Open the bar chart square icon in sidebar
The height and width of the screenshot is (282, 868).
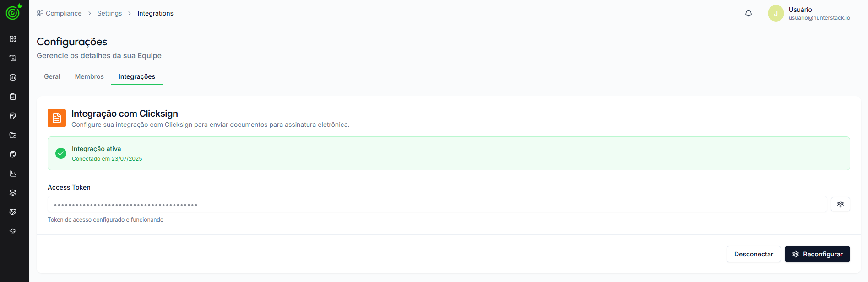(x=13, y=77)
